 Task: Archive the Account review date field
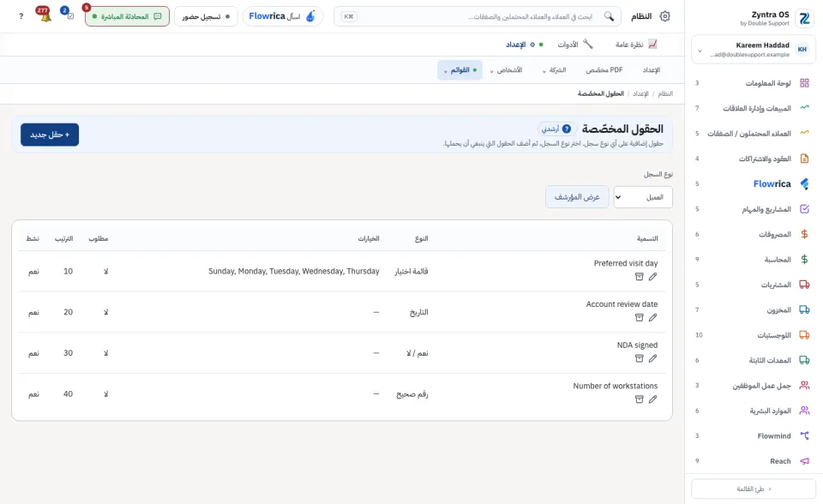coord(640,318)
